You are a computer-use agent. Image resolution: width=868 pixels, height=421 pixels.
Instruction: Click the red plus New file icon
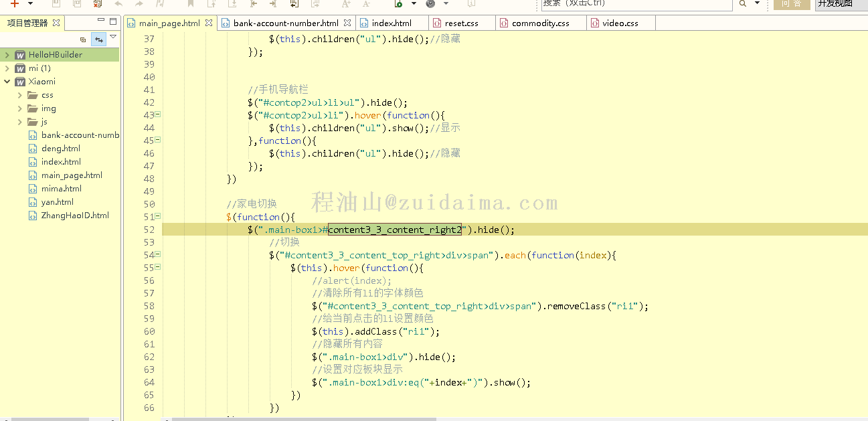coord(15,3)
